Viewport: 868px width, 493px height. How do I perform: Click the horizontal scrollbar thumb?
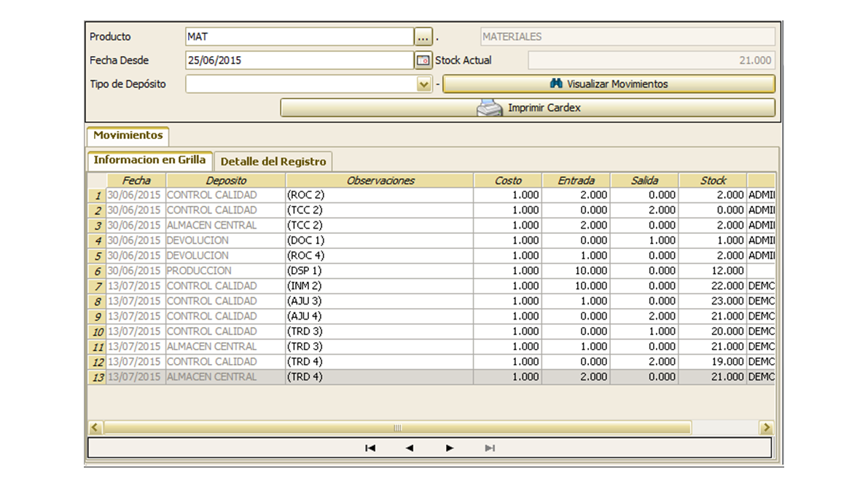click(x=397, y=427)
